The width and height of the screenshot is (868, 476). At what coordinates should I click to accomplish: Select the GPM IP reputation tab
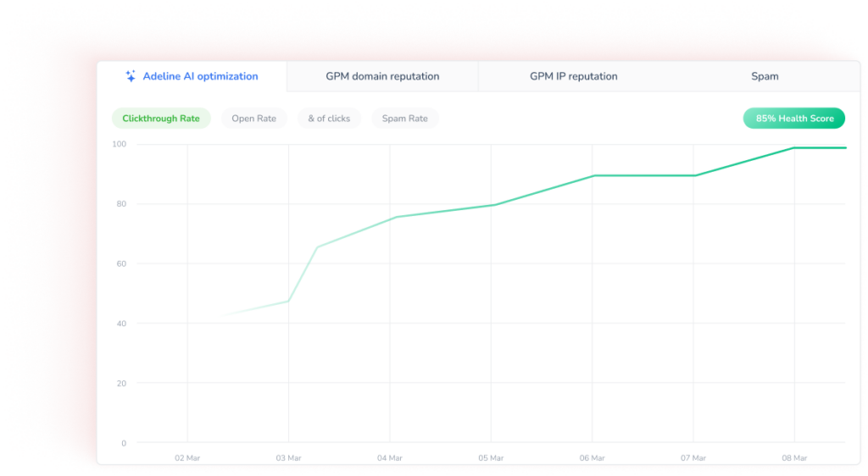pos(573,76)
